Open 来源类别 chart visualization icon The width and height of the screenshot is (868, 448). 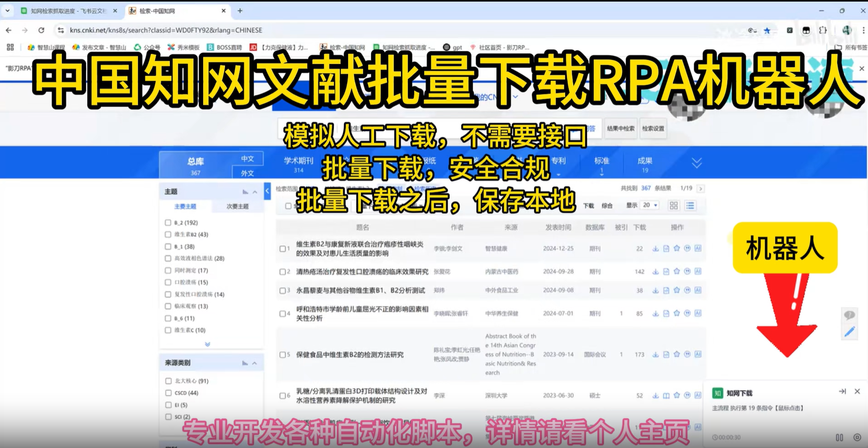pyautogui.click(x=245, y=363)
